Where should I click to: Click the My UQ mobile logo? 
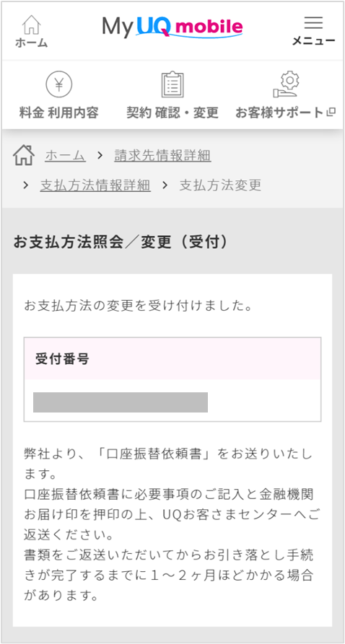pos(172,27)
